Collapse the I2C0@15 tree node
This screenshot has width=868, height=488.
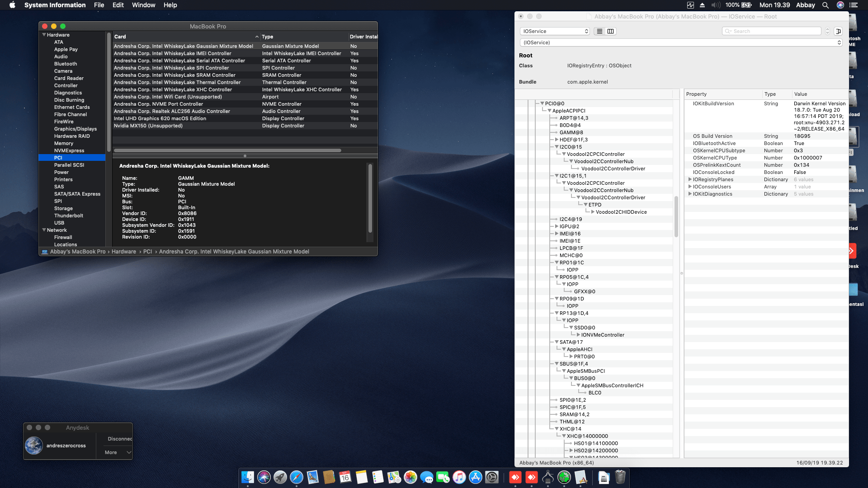(557, 147)
